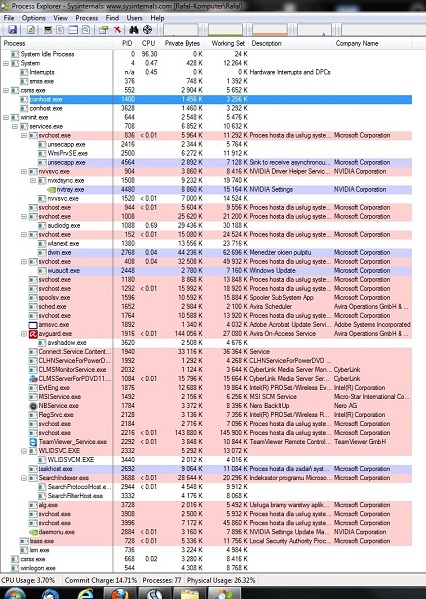Click the Save toolbar icon
426x599 pixels.
(12, 30)
